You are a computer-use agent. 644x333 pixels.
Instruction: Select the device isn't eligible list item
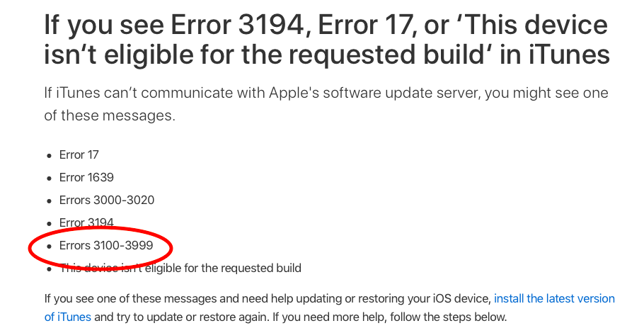pyautogui.click(x=180, y=268)
